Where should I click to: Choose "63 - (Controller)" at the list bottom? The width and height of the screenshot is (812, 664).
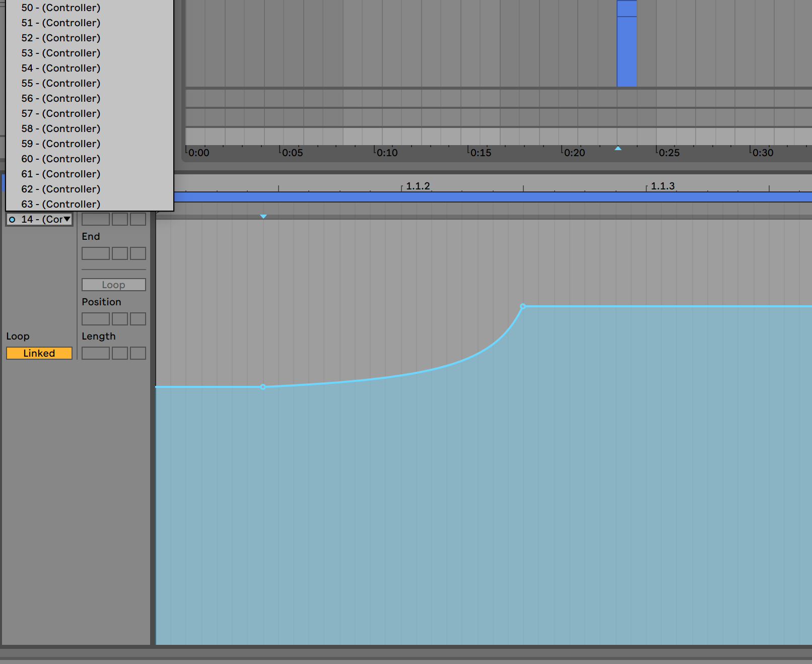[60, 204]
